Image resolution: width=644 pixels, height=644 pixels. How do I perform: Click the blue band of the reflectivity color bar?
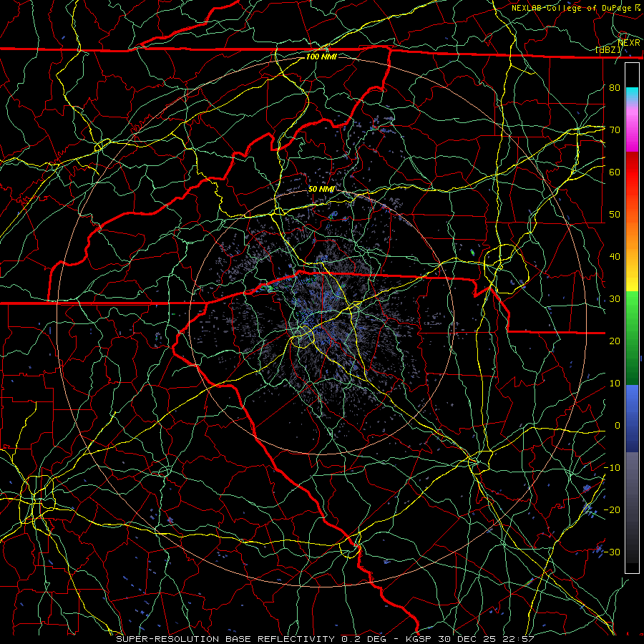[x=632, y=418]
